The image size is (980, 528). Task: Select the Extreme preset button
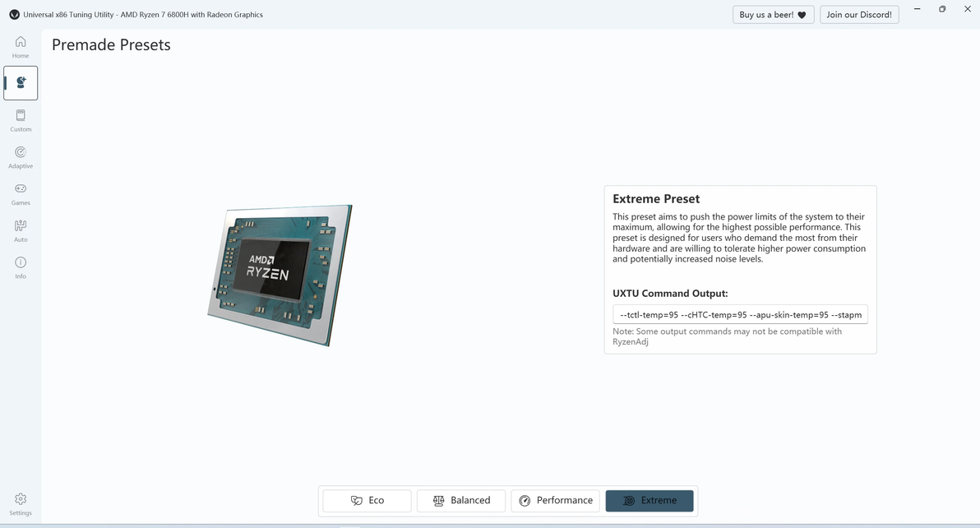coord(649,501)
